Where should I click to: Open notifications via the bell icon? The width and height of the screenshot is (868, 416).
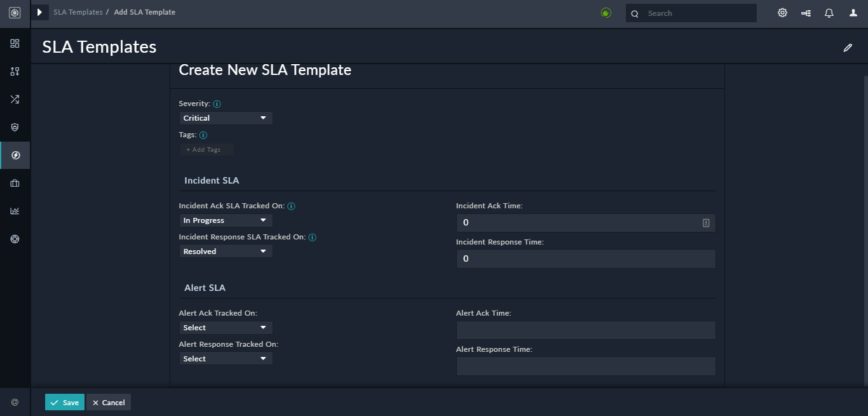pyautogui.click(x=829, y=13)
